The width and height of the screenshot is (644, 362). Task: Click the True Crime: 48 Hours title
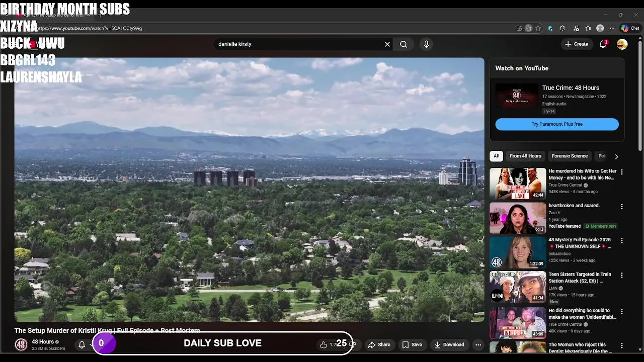pyautogui.click(x=571, y=87)
